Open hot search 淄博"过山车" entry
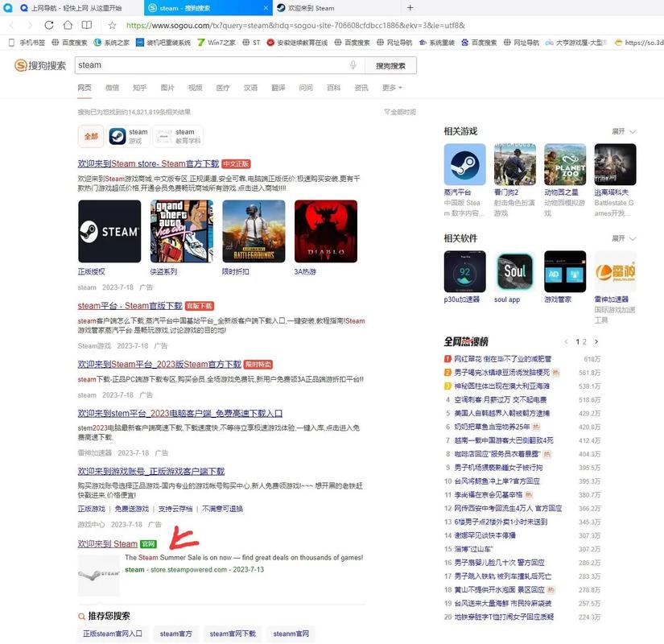664x644 pixels. pos(474,549)
